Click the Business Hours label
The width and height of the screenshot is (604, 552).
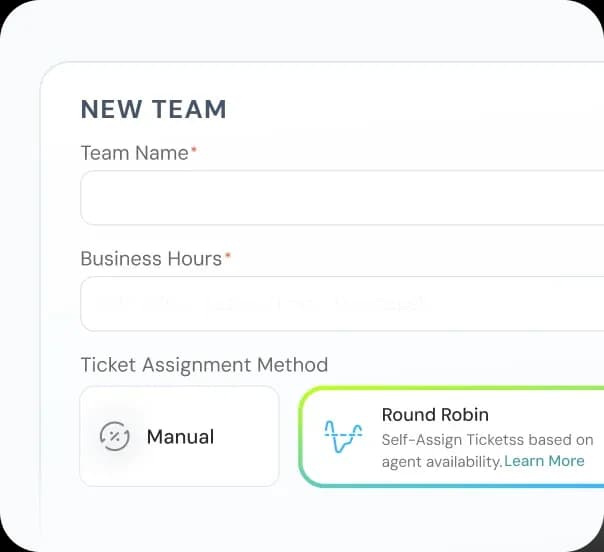[150, 258]
